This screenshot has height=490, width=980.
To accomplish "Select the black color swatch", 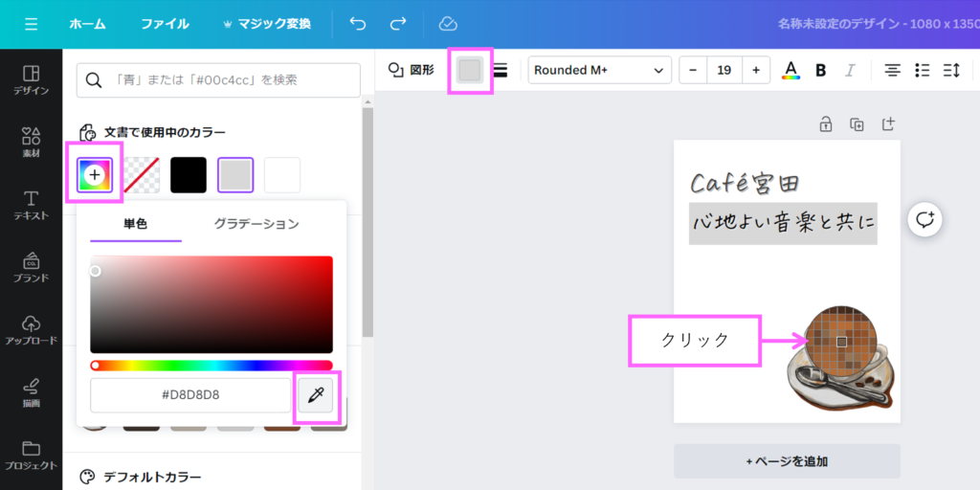I will (189, 175).
